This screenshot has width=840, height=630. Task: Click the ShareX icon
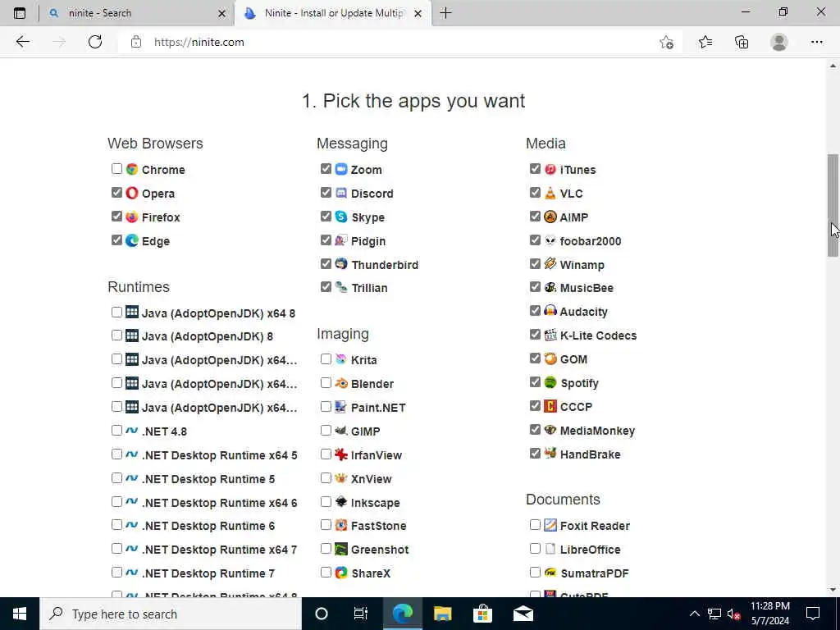[341, 573]
